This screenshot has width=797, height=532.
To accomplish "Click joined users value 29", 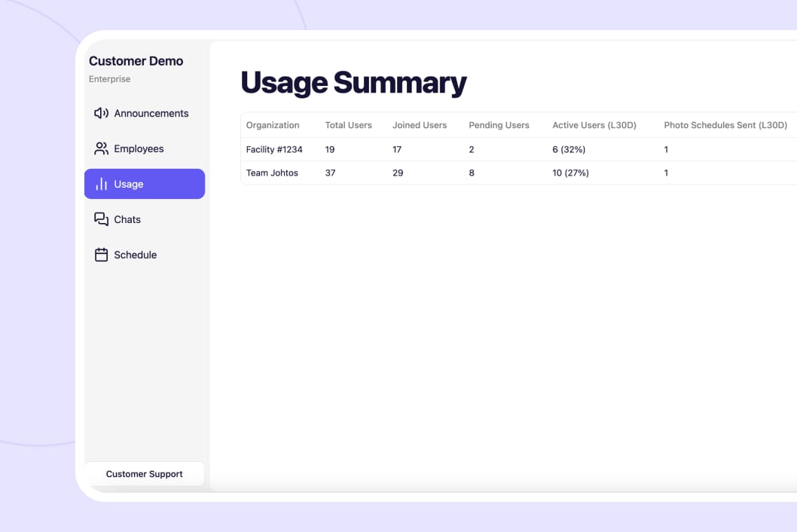I will click(398, 173).
